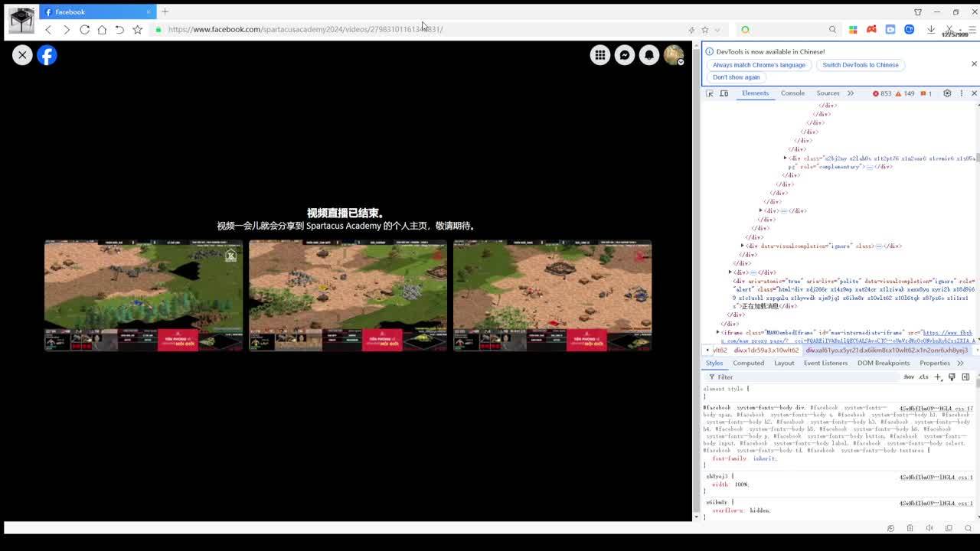Open the Layout tab
The height and width of the screenshot is (551, 980).
(x=784, y=363)
